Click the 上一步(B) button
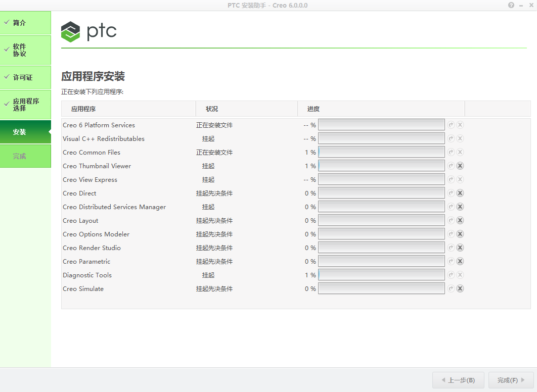537x392 pixels. point(458,380)
